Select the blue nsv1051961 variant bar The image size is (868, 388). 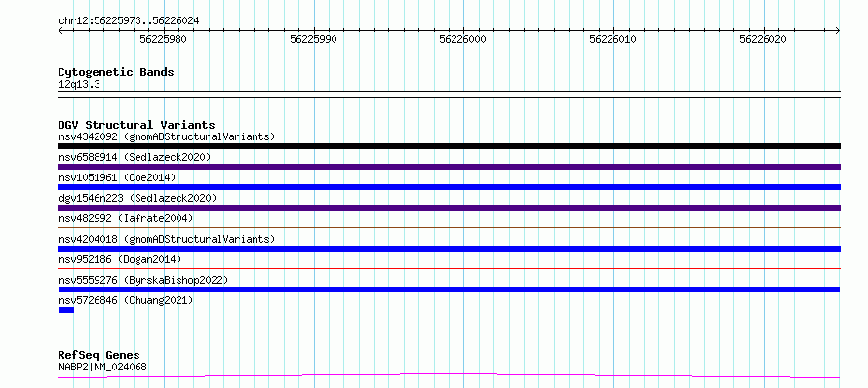(449, 187)
